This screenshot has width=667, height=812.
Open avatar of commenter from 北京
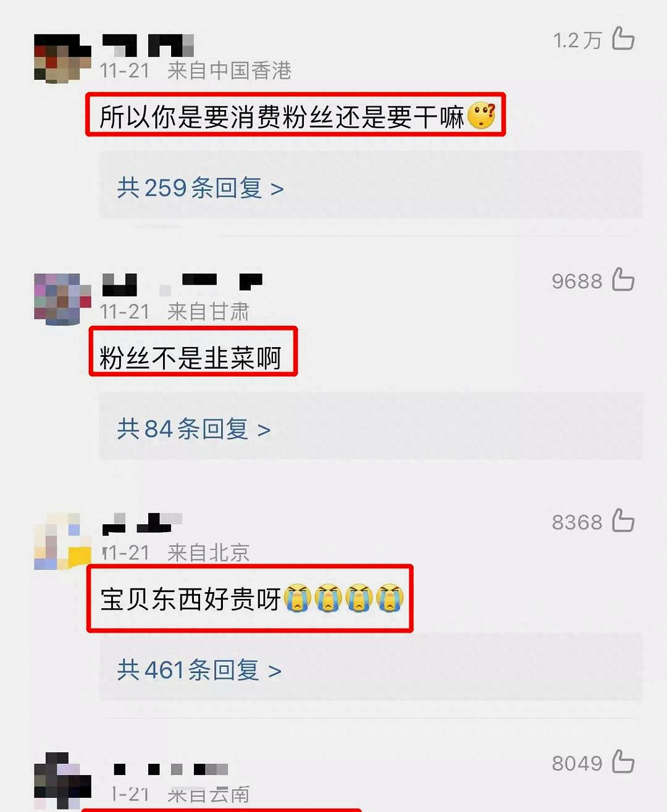(62, 541)
